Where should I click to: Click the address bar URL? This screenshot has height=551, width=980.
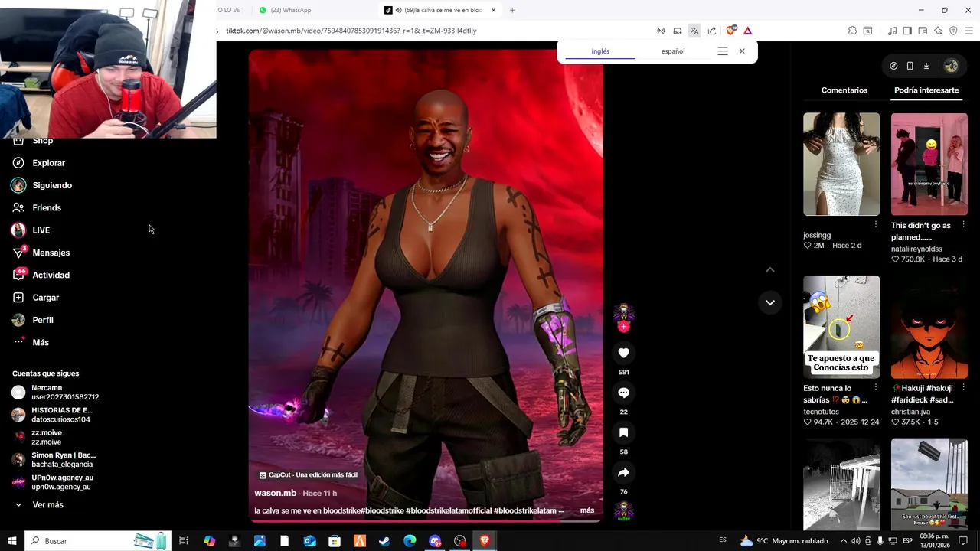[x=351, y=31]
